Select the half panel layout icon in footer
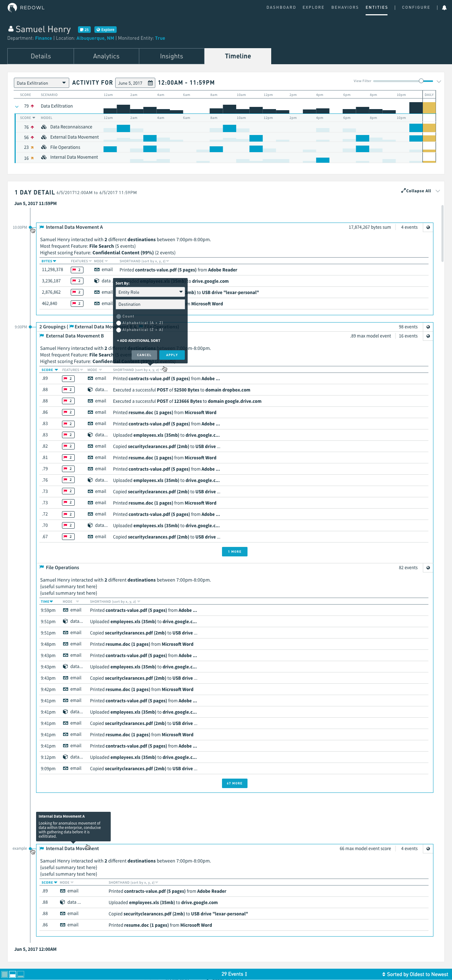This screenshot has width=452, height=980. click(x=12, y=974)
